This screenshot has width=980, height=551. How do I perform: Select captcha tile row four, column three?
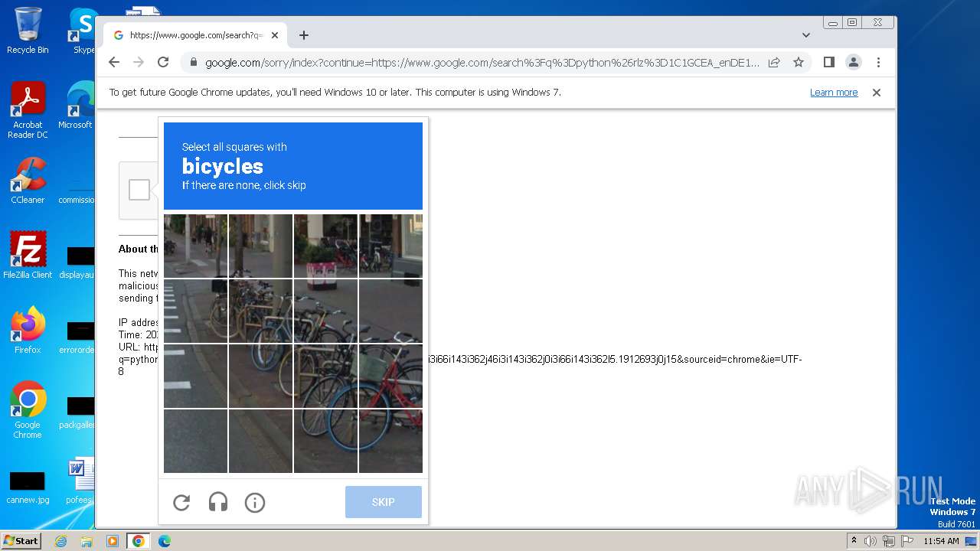pyautogui.click(x=325, y=441)
